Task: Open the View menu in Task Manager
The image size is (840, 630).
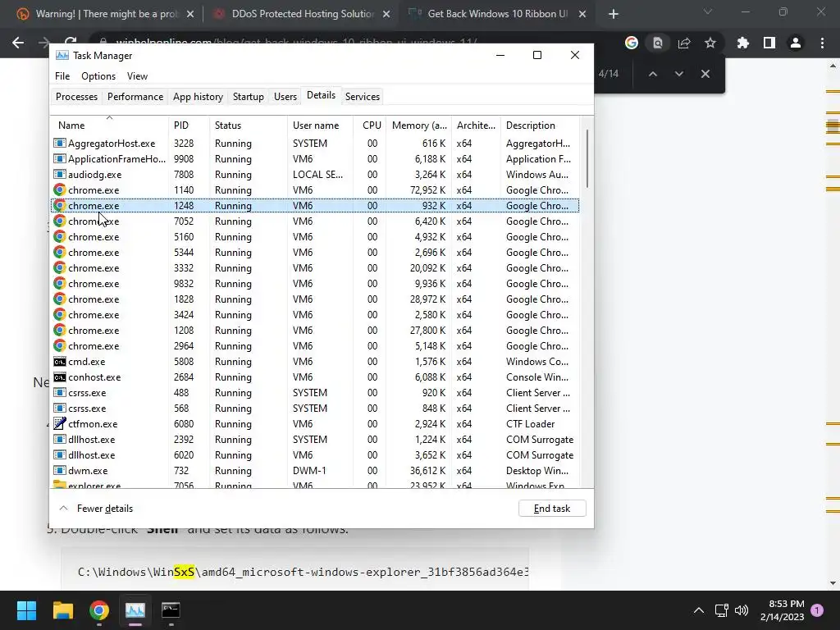Action: [x=137, y=76]
